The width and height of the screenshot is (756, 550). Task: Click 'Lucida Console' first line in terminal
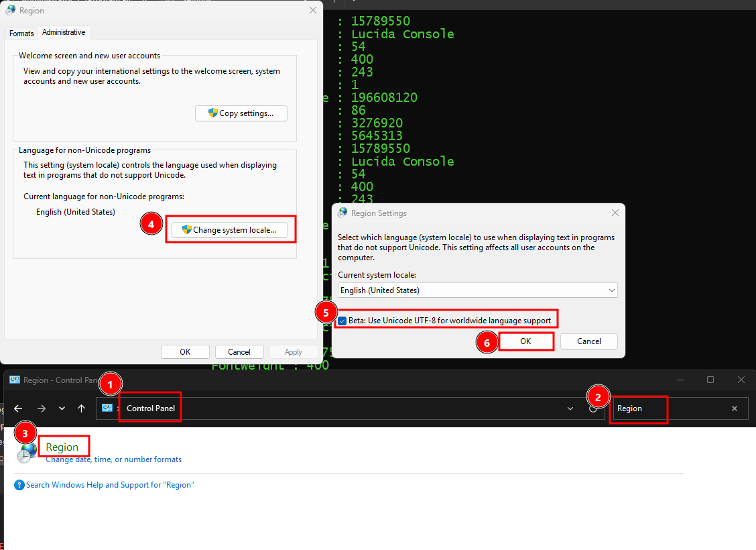[403, 34]
